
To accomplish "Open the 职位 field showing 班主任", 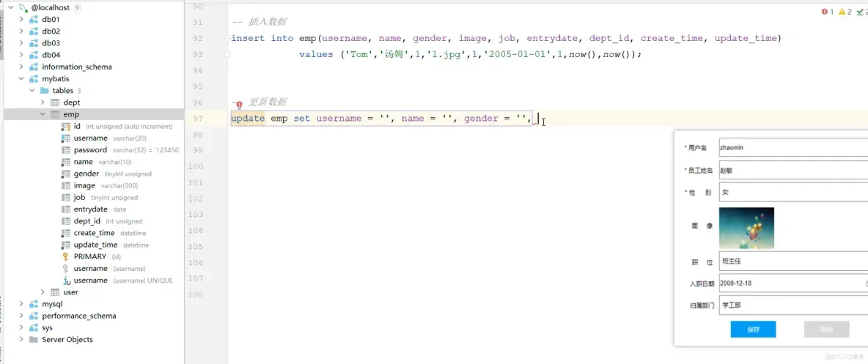I will (x=793, y=261).
